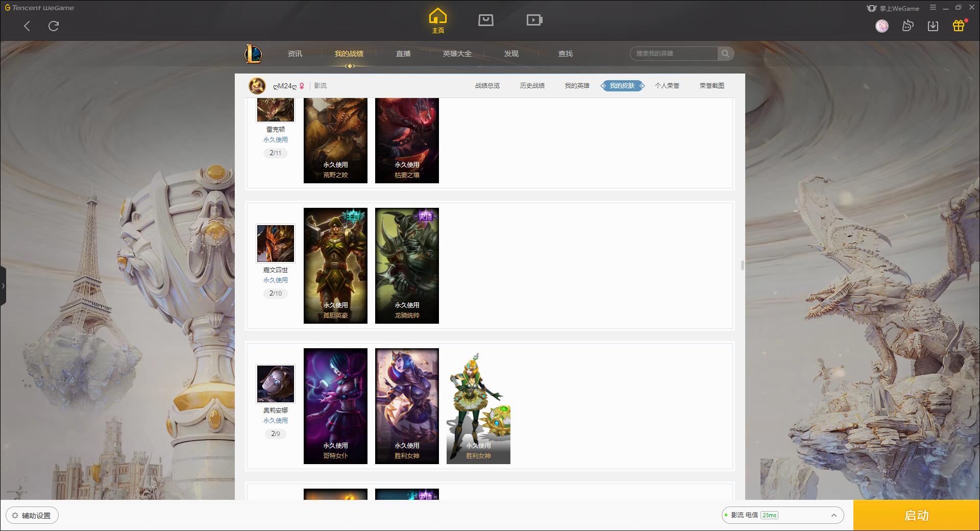Click the search magnifier button
The image size is (980, 531).
725,54
